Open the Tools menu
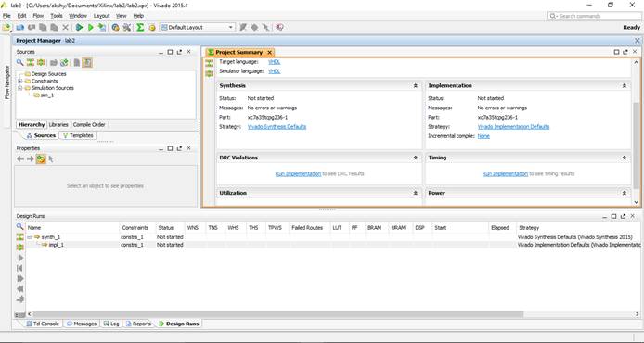Viewport: 644px width, 343px height. [57, 16]
